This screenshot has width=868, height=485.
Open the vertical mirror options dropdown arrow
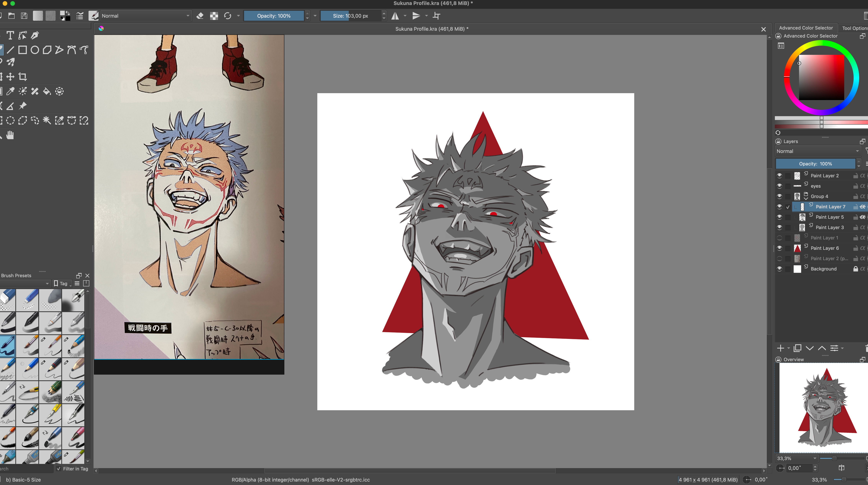coord(426,16)
